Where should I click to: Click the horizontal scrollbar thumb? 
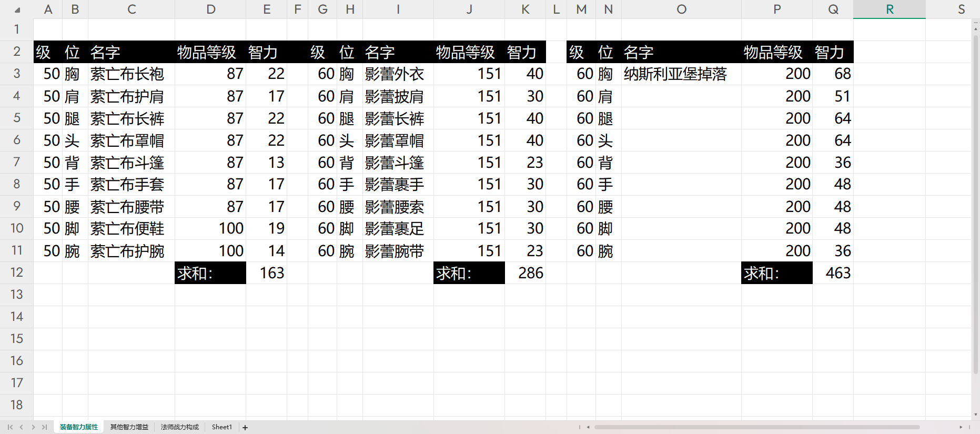[x=756, y=427]
